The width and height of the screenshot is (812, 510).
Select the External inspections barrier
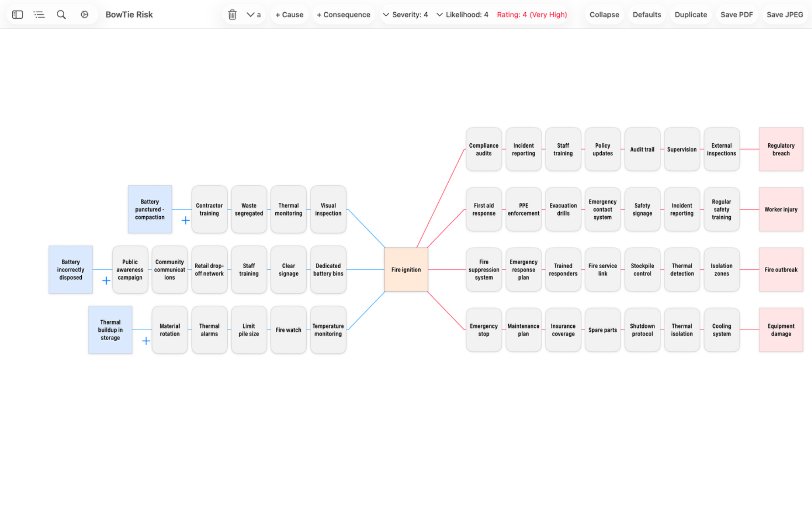pos(722,149)
